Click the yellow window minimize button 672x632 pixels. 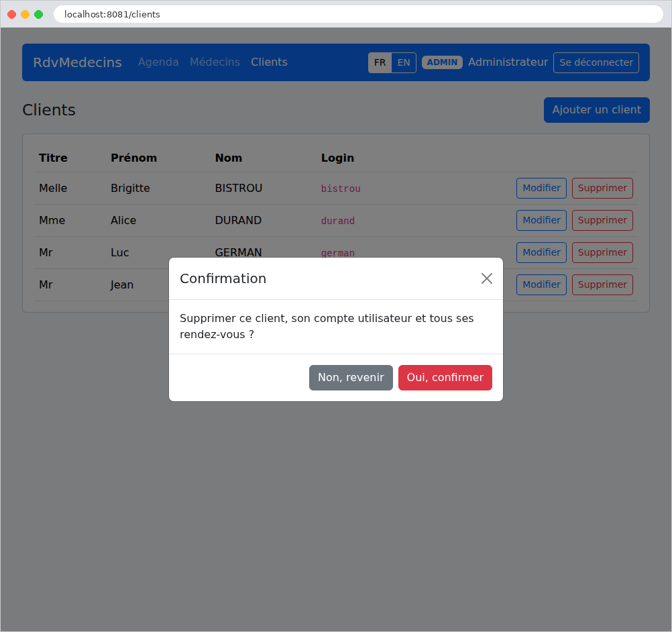25,15
